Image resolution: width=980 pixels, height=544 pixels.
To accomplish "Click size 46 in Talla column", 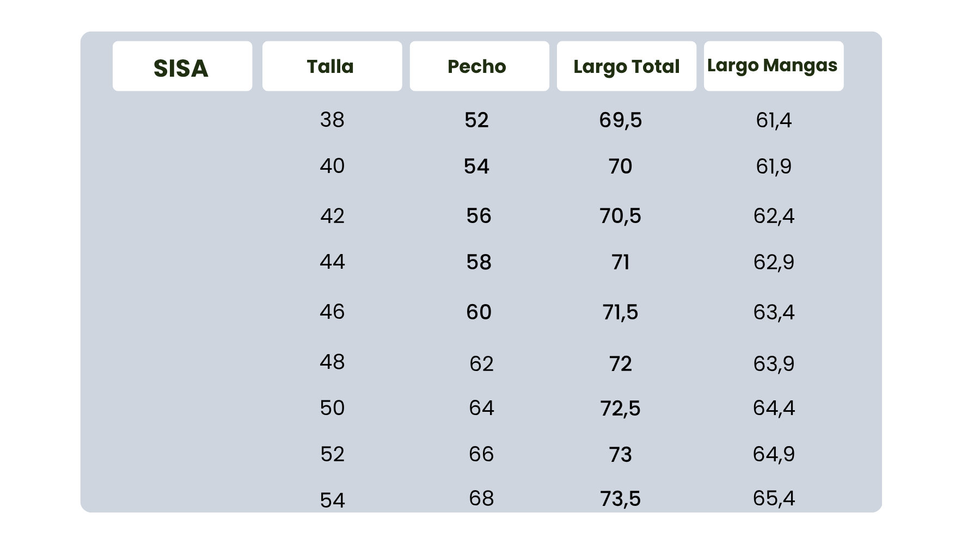I will pos(332,312).
